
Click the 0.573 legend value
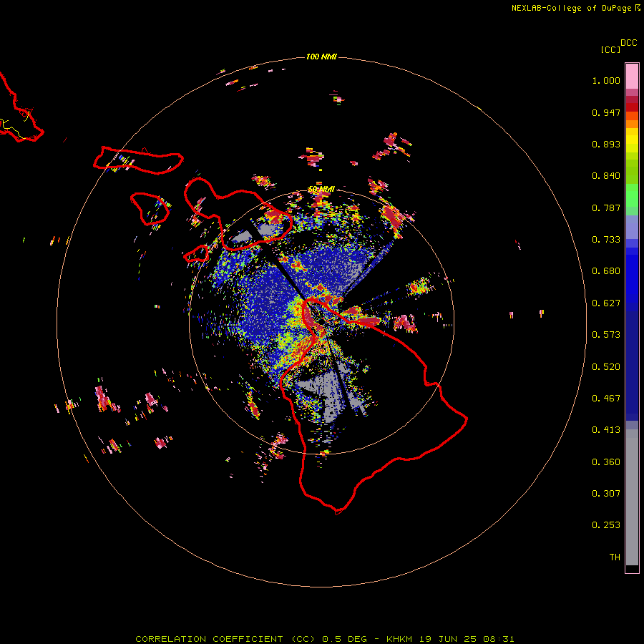(x=606, y=335)
